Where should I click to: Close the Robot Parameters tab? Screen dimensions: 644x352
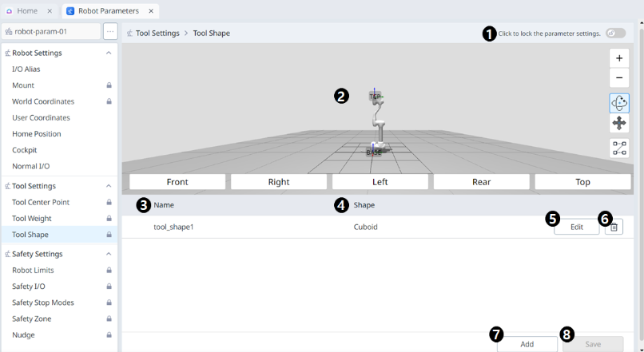149,11
